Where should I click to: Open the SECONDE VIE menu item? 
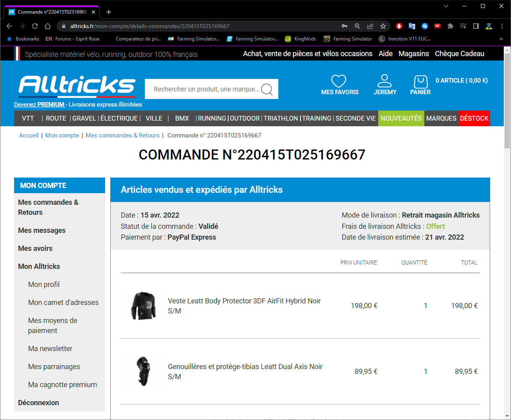click(x=356, y=119)
